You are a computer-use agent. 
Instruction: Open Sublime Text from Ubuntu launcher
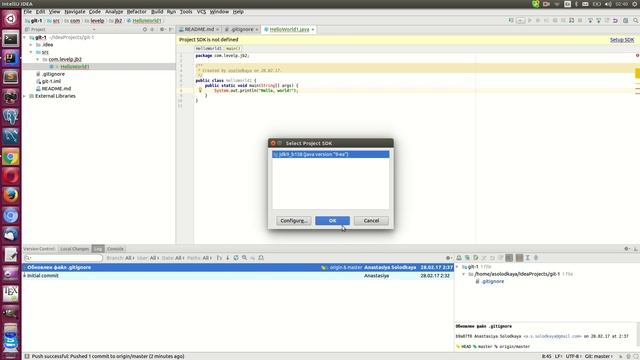[11, 77]
